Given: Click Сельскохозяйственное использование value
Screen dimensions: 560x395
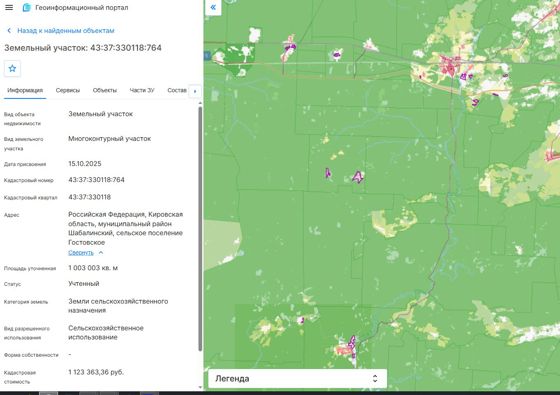Looking at the screenshot, I should point(106,332).
